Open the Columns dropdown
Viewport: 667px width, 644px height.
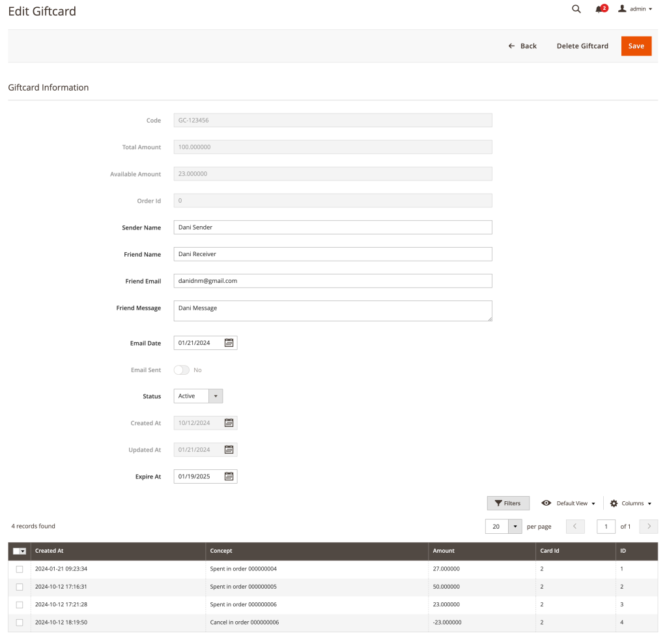(631, 503)
